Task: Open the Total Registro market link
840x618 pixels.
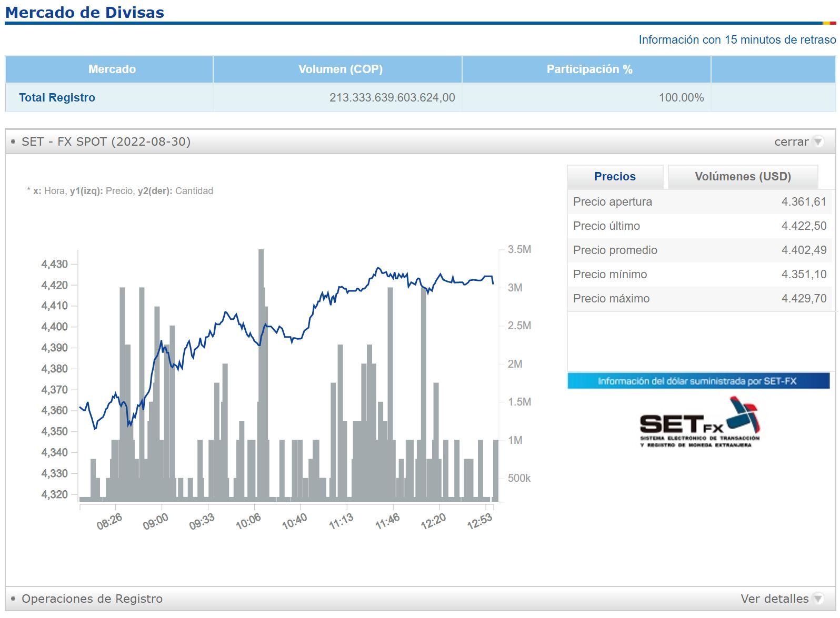Action: click(57, 98)
